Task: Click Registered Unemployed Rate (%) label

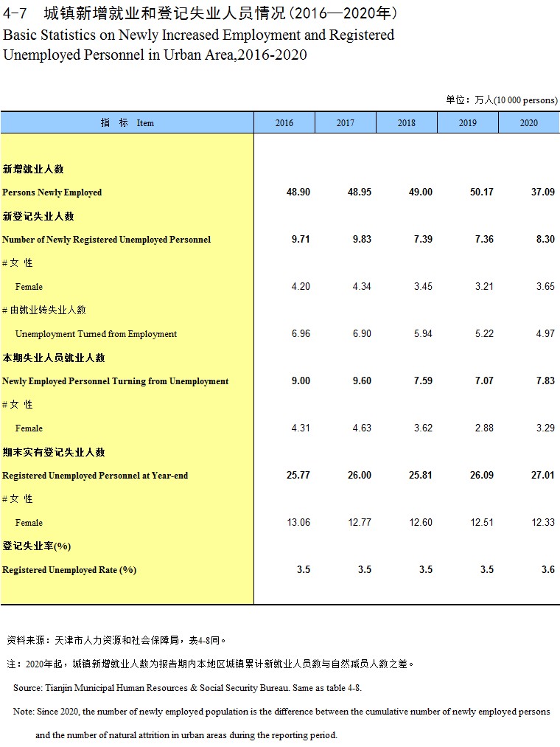Action: pyautogui.click(x=69, y=570)
